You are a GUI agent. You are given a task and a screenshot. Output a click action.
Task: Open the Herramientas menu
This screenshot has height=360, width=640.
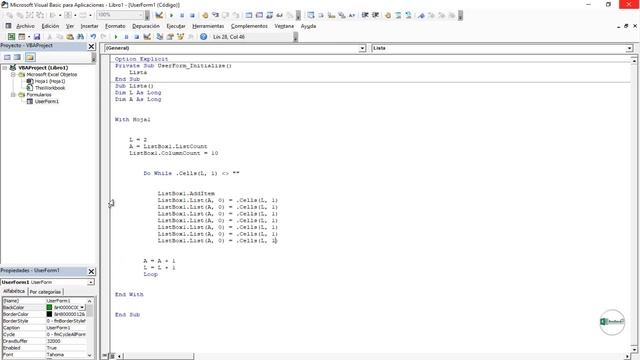(208, 26)
